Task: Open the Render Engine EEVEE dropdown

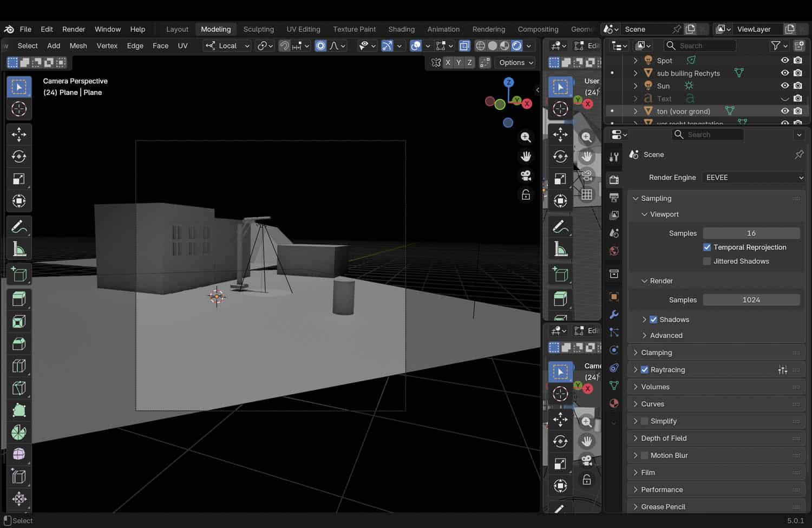Action: click(x=754, y=178)
